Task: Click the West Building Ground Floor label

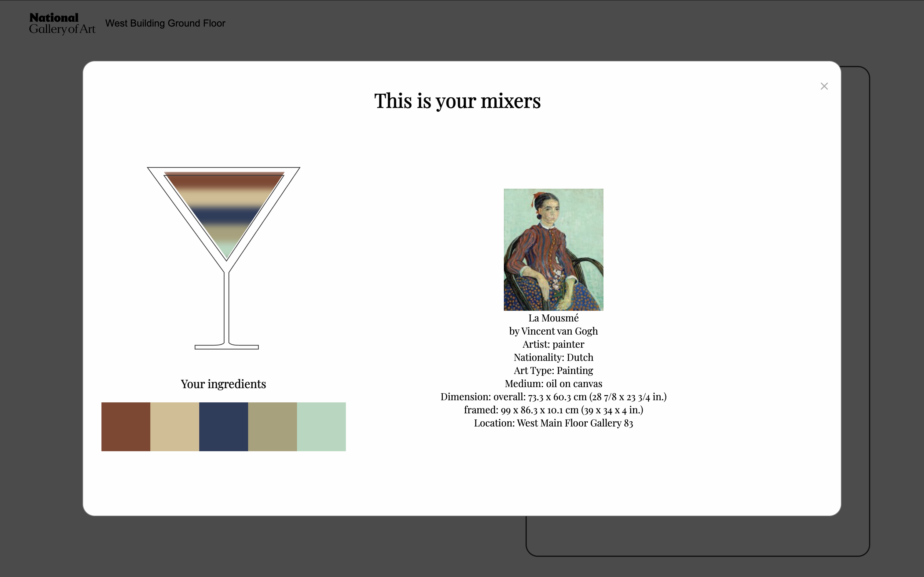Action: coord(165,23)
